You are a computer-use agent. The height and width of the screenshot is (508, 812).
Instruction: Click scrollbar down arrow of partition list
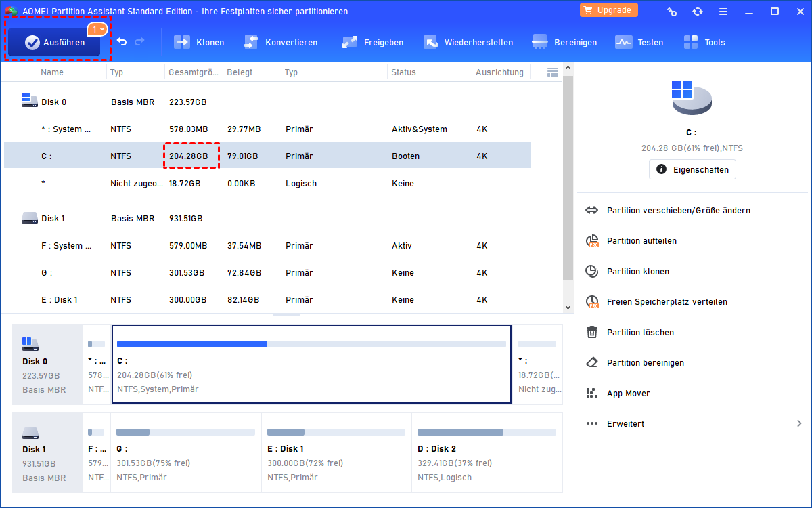[568, 307]
